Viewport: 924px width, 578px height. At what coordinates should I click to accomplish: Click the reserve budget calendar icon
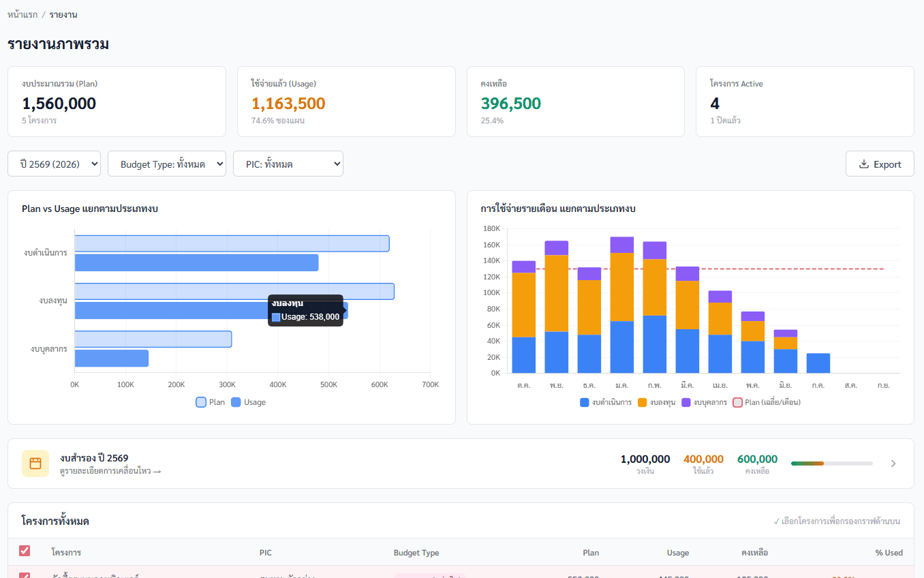click(x=35, y=463)
